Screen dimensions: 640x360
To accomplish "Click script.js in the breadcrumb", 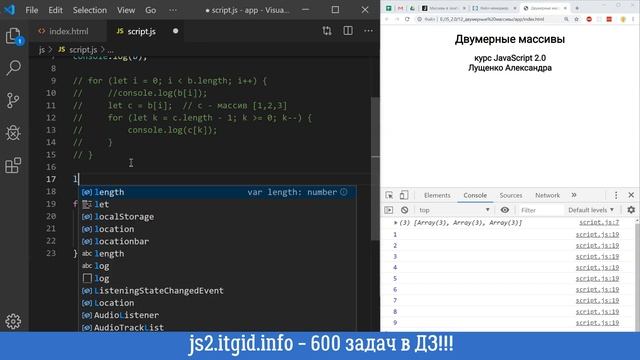I will [83, 50].
